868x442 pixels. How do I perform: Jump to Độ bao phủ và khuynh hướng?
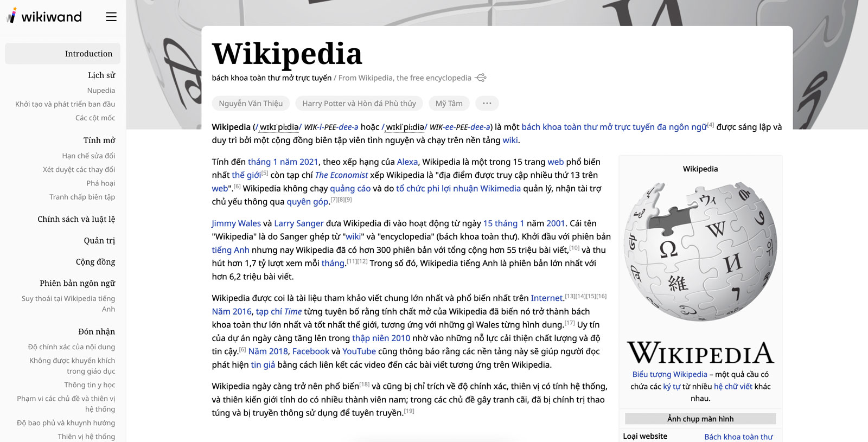pos(66,423)
